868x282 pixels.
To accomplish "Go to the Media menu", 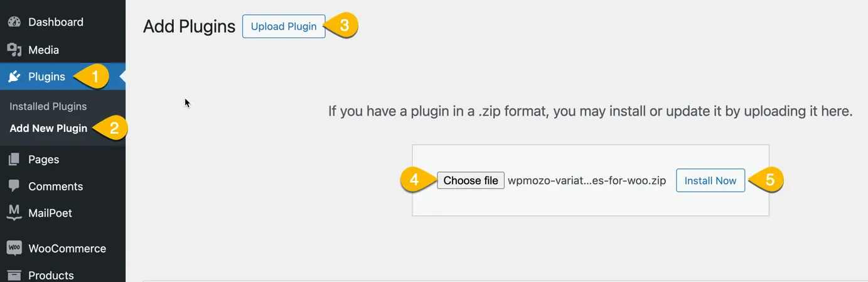I will pyautogui.click(x=43, y=50).
